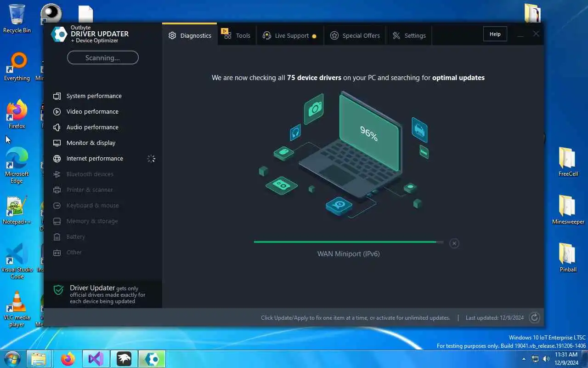Open the Tools tab
The image size is (588, 368).
[237, 35]
